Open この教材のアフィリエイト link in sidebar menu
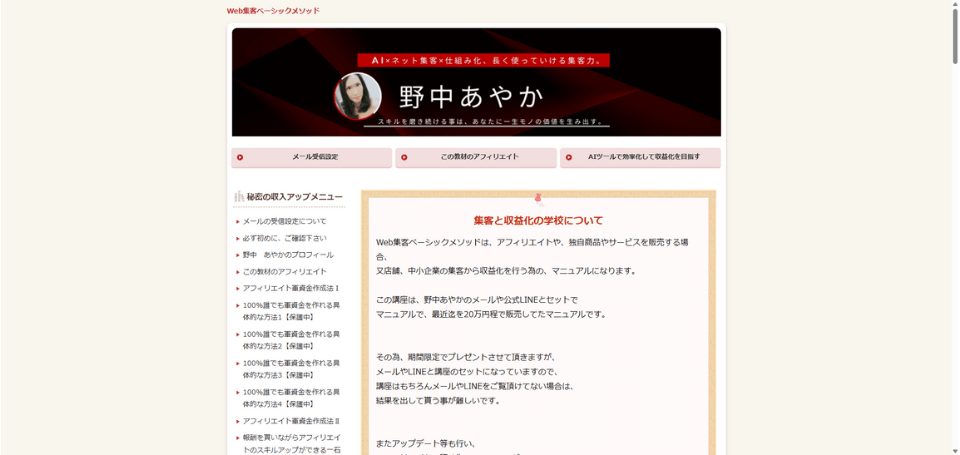 [285, 271]
